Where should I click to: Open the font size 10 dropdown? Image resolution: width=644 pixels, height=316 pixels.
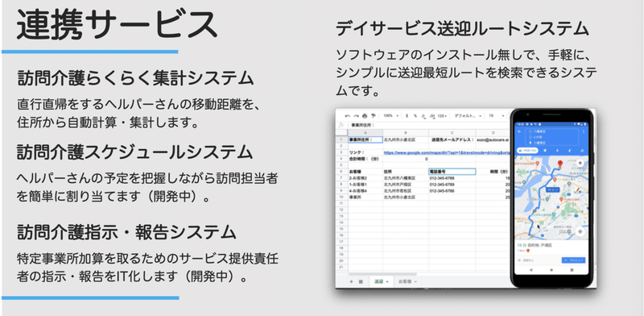pyautogui.click(x=497, y=116)
